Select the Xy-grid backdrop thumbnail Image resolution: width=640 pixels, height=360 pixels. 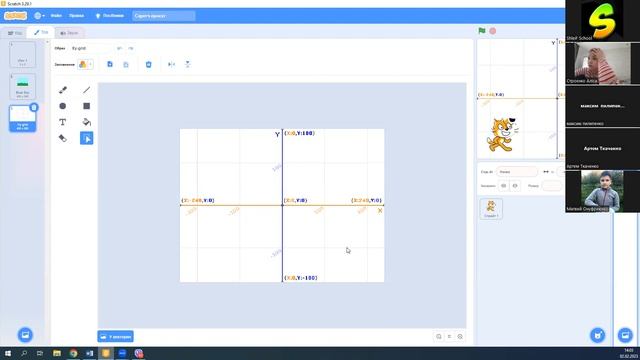tap(22, 118)
